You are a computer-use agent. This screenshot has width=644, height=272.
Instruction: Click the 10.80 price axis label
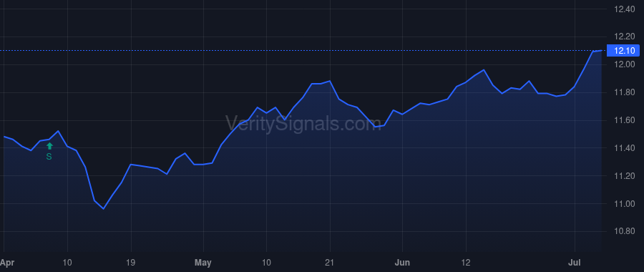624,231
